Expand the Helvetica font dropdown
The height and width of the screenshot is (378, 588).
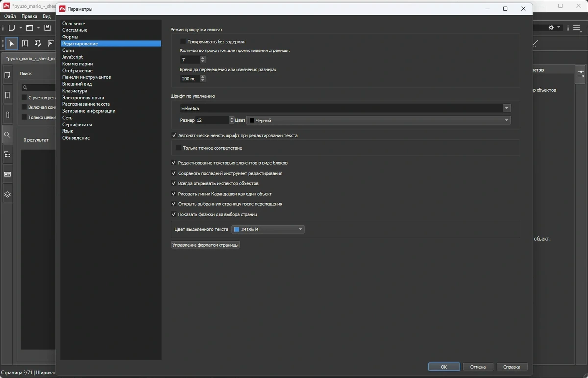coord(507,108)
